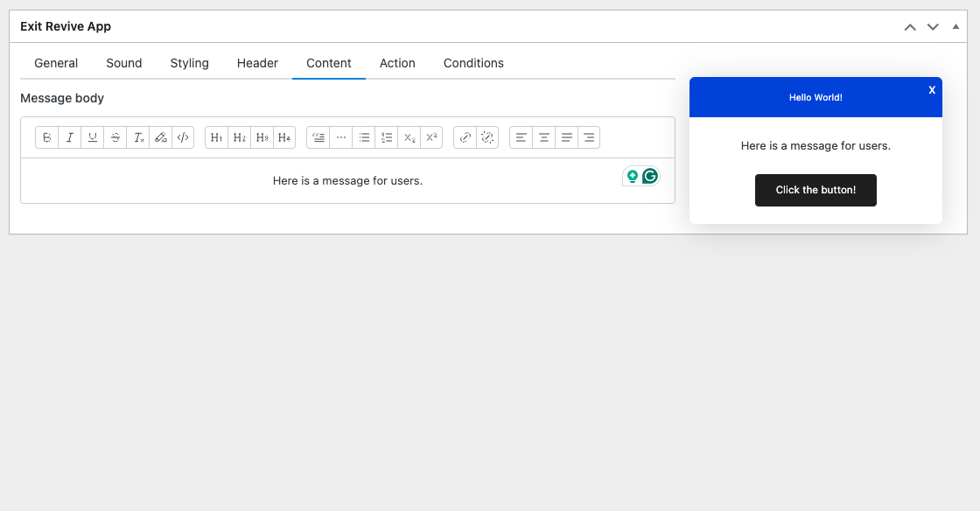This screenshot has height=511, width=980.
Task: Go to the Conditions tab
Action: click(x=473, y=63)
